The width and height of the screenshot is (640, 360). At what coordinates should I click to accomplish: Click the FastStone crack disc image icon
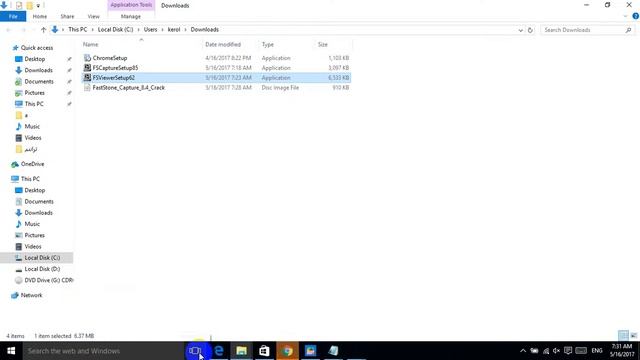click(87, 87)
